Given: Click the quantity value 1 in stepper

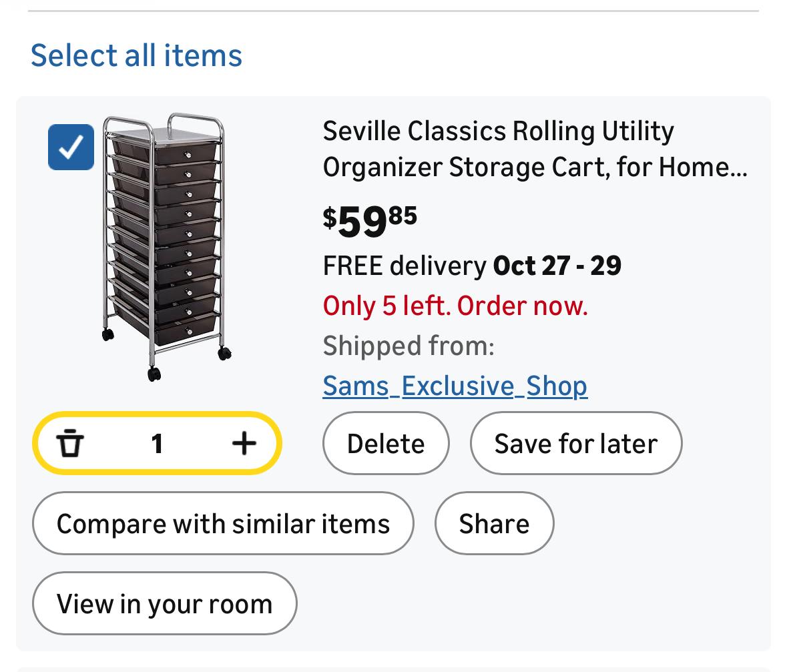Looking at the screenshot, I should [157, 443].
